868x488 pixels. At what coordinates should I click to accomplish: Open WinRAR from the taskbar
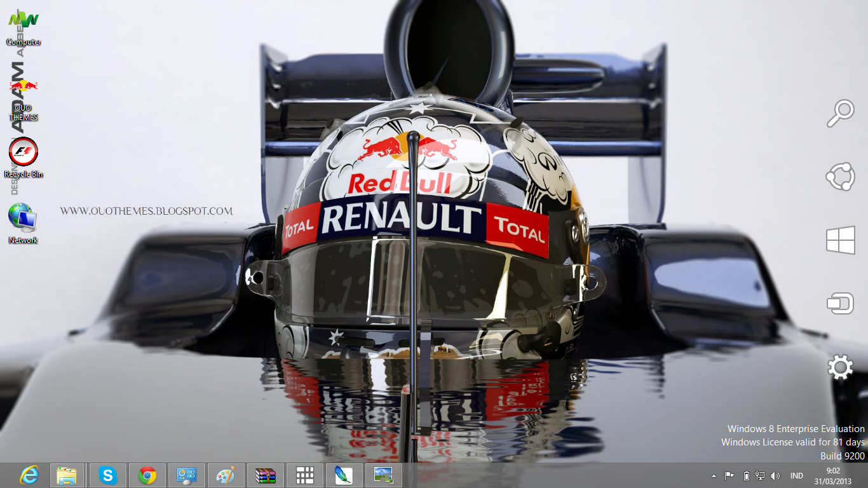point(266,475)
